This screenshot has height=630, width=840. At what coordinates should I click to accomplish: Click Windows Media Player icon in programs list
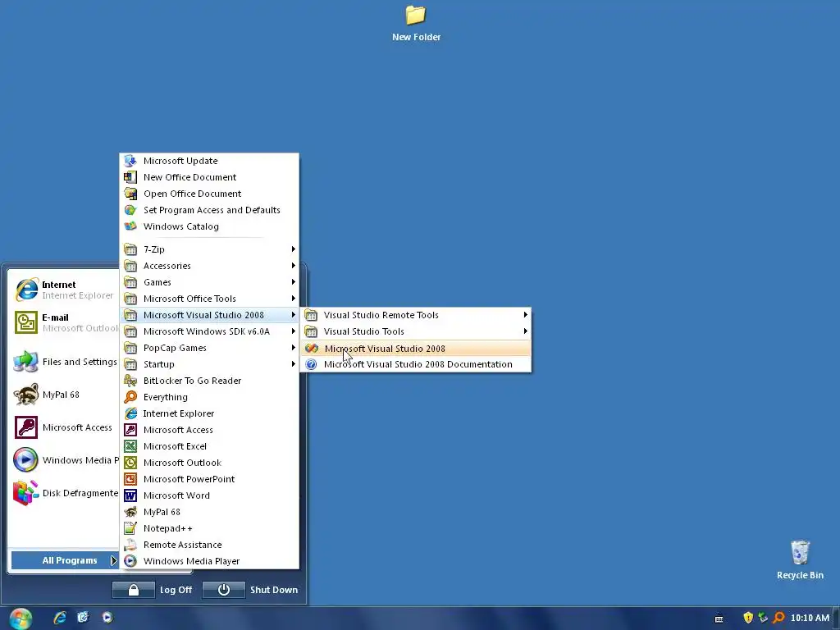point(130,561)
